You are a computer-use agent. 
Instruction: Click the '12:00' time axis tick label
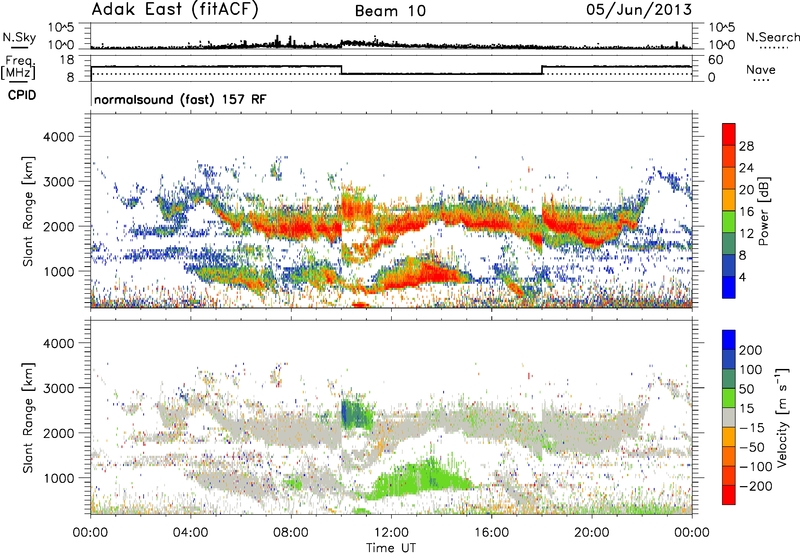click(391, 533)
